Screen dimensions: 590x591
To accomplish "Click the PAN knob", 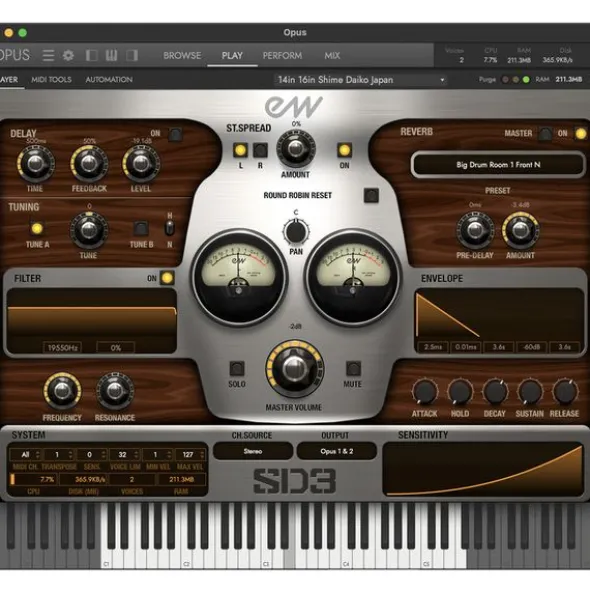I will (x=296, y=231).
